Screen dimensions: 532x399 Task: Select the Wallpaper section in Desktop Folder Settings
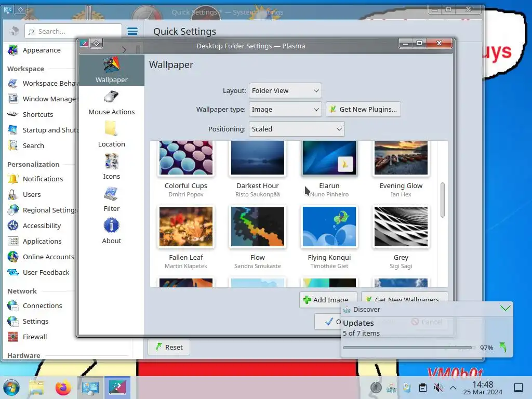click(x=111, y=70)
